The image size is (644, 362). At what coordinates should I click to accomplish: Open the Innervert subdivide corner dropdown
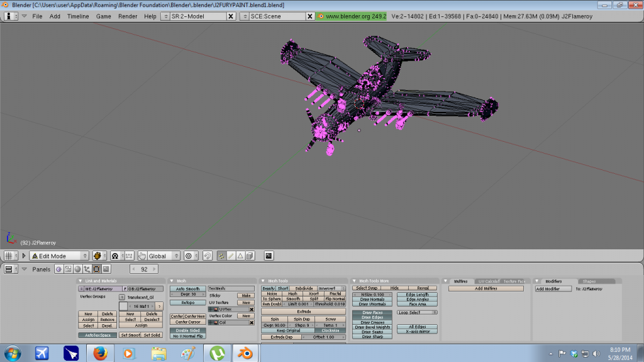[x=332, y=288]
